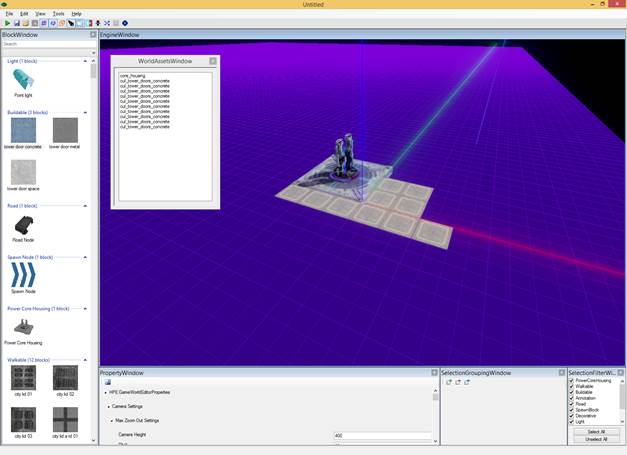Click the Save icon in toolbar
627x455 pixels.
pyautogui.click(x=17, y=23)
